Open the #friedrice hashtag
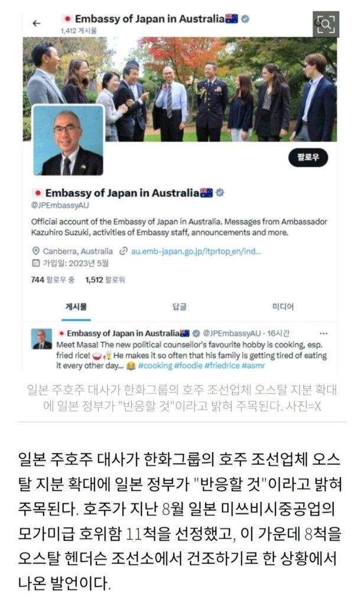Screen dimensions: 364x605 coord(222,365)
